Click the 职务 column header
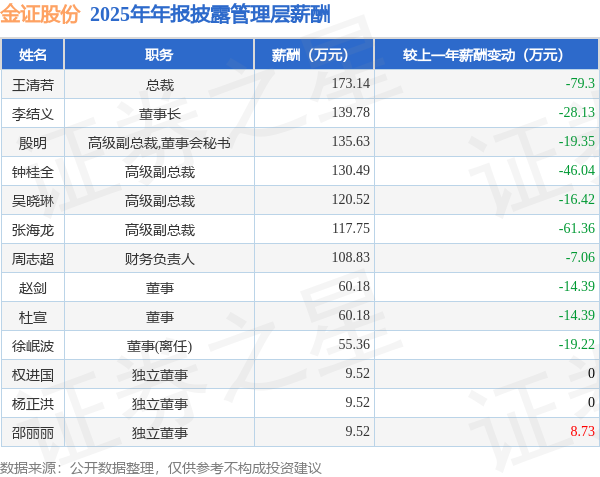This screenshot has width=600, height=477. coord(159,55)
